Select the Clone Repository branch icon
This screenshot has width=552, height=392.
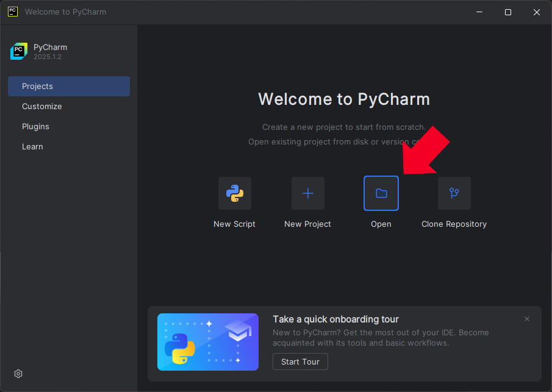pos(454,193)
